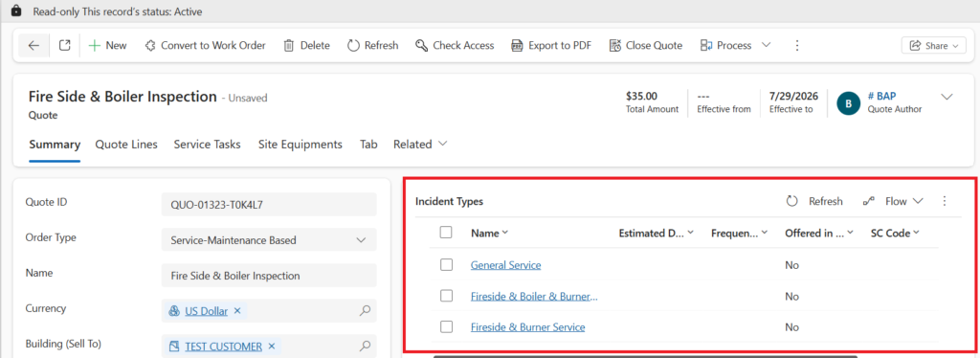
Task: Click the No value in Fireside & Burner Service row
Action: 791,326
